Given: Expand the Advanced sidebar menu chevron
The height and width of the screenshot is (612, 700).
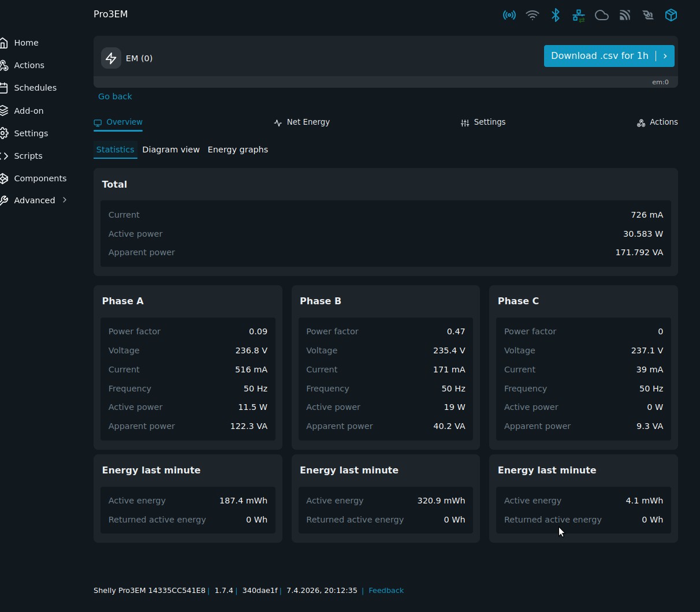Looking at the screenshot, I should pos(65,200).
